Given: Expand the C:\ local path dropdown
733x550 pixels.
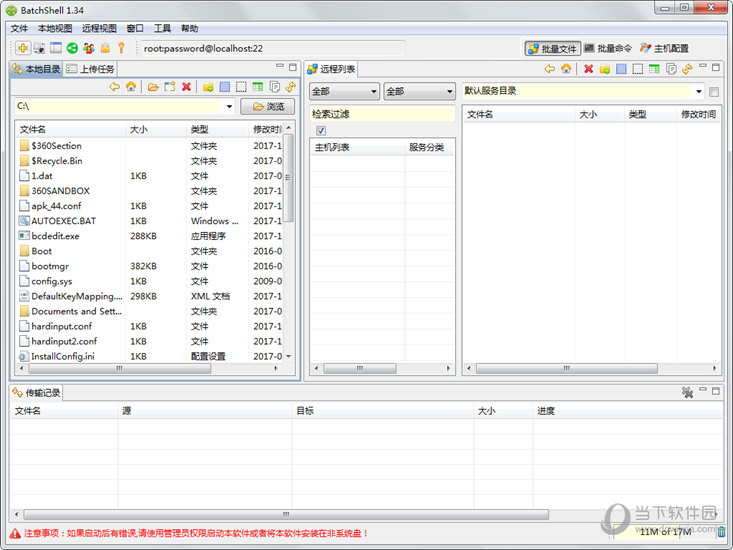Looking at the screenshot, I should pyautogui.click(x=229, y=106).
